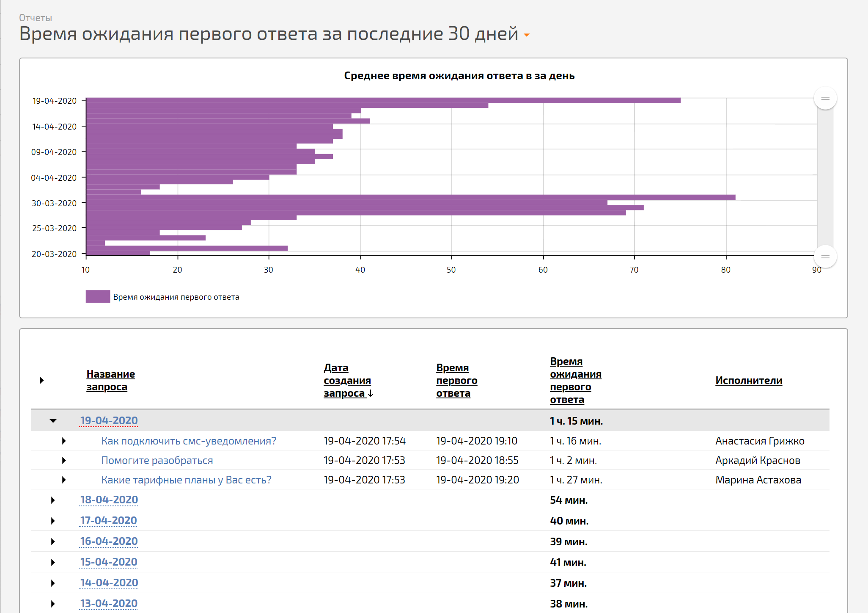Sort by Исполнители column
Screen dimensions: 868x613
pyautogui.click(x=749, y=380)
